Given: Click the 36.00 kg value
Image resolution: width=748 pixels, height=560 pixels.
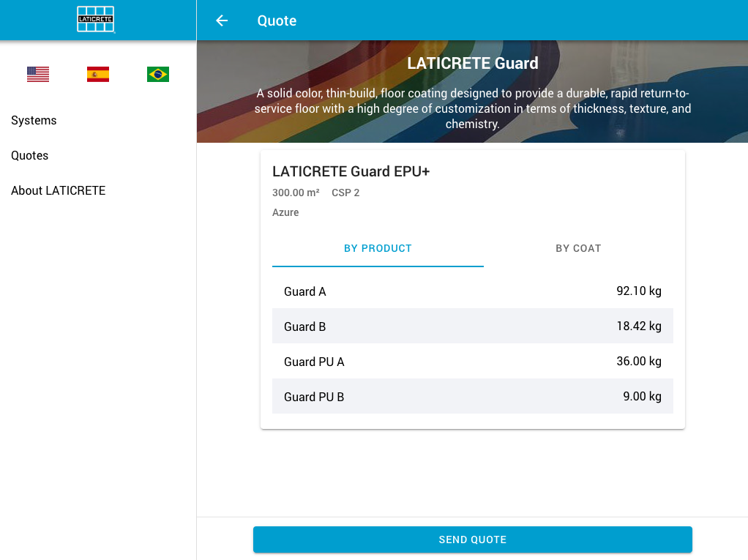Looking at the screenshot, I should 639,361.
